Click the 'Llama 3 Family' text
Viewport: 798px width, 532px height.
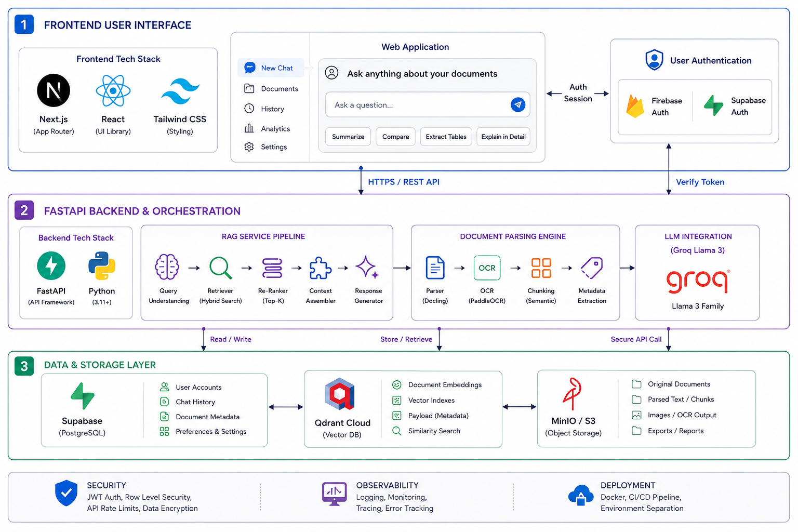[698, 306]
